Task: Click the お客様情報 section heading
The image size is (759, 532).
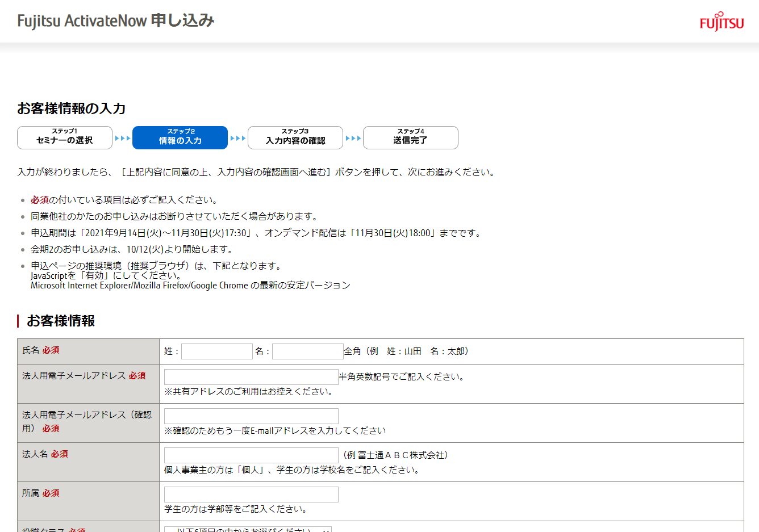Action: coord(61,321)
